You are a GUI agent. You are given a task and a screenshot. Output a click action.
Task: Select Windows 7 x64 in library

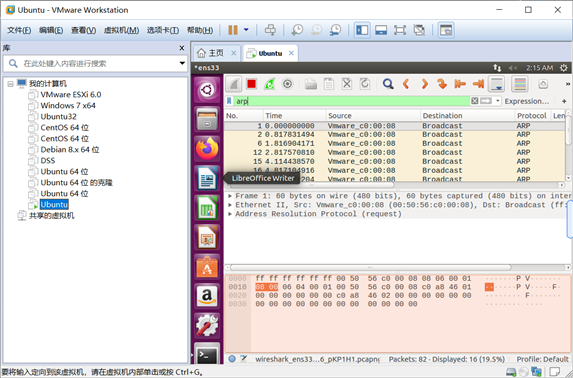point(68,106)
